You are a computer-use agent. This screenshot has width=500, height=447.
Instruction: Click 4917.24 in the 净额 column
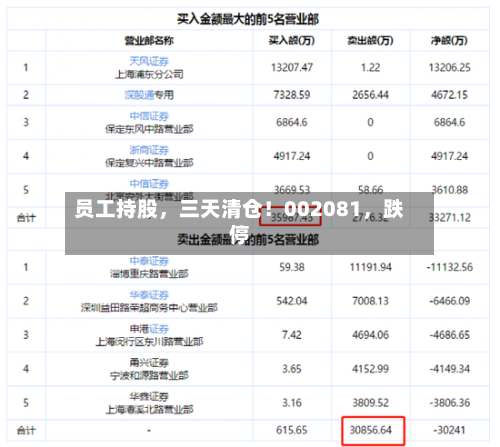(x=449, y=156)
